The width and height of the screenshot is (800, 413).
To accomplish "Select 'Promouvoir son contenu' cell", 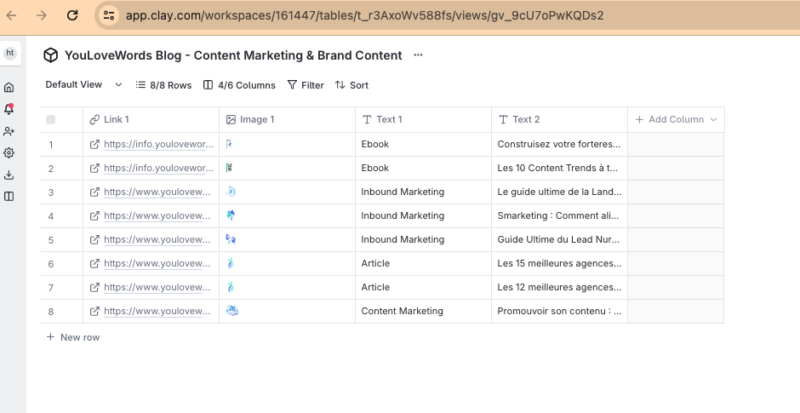I will tap(560, 311).
